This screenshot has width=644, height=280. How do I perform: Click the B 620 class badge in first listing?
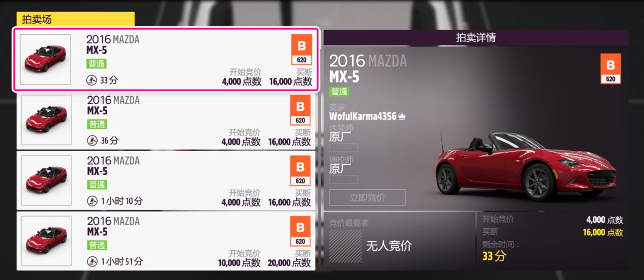301,49
